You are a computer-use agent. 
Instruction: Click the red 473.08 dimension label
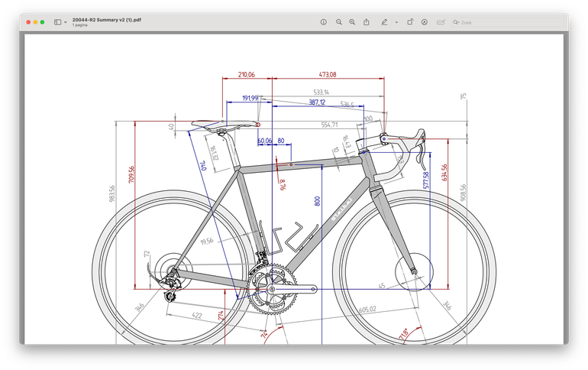[328, 74]
